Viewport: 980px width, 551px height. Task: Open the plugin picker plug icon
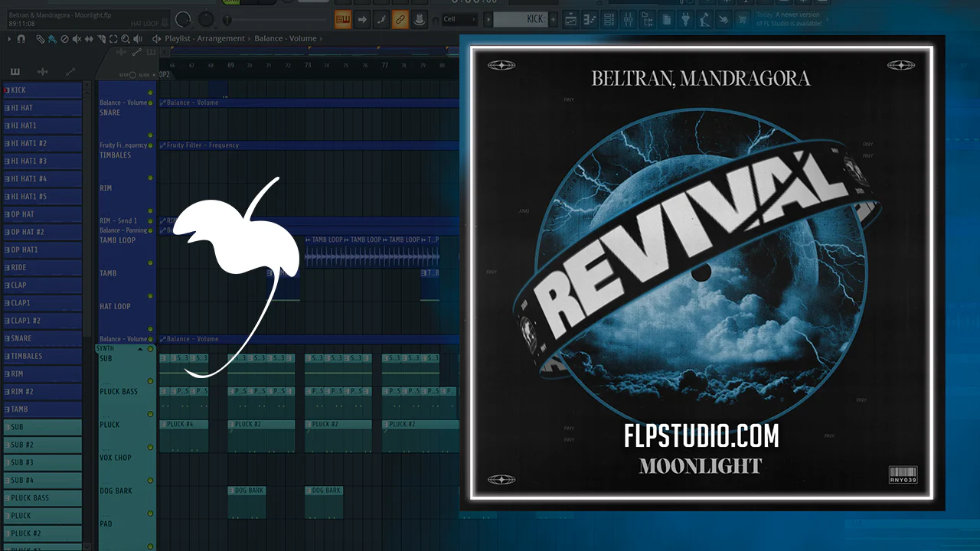(x=686, y=19)
